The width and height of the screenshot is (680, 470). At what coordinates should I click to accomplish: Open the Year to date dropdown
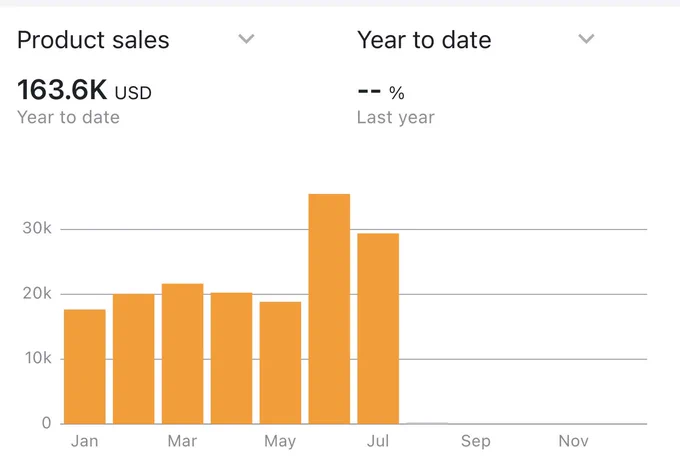475,40
